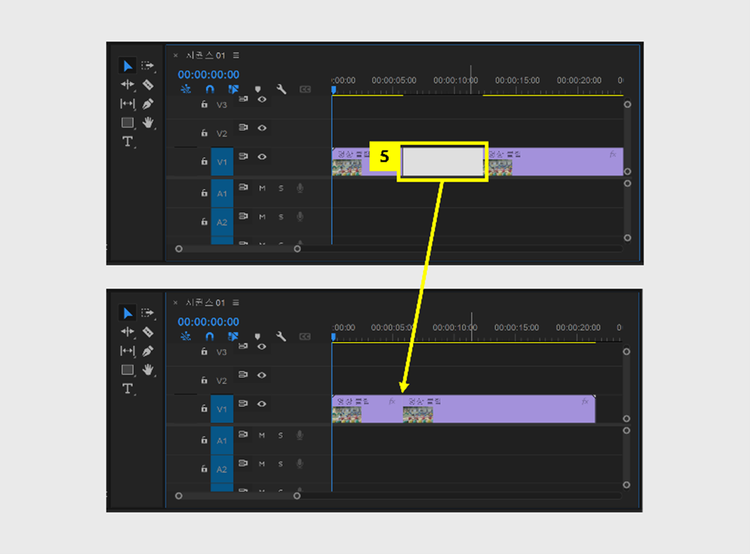
Task: Pick the Type tool in upper panel
Action: coord(127,142)
